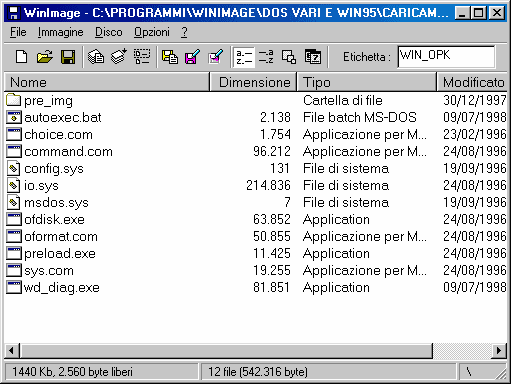Click status text 1440 Kb, 2.560 byte liberi
Image resolution: width=511 pixels, height=384 pixels.
72,372
